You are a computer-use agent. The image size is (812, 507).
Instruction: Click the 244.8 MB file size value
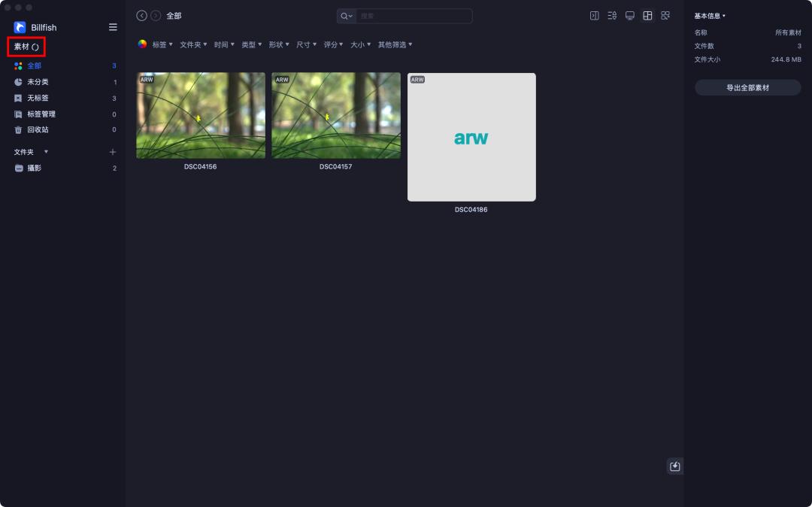click(786, 59)
